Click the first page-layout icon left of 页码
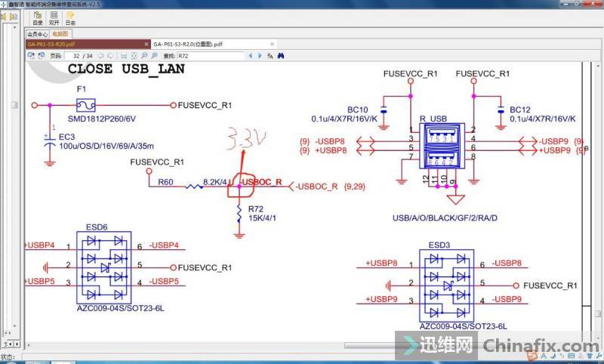 point(31,56)
